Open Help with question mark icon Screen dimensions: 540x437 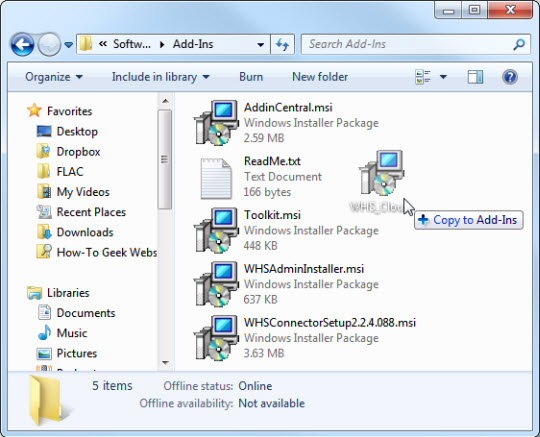[x=510, y=77]
